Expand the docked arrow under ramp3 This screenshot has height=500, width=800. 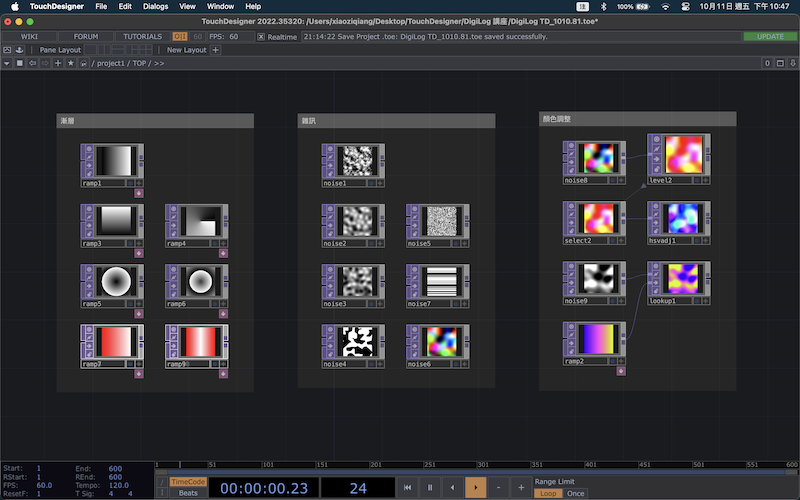pyautogui.click(x=138, y=253)
